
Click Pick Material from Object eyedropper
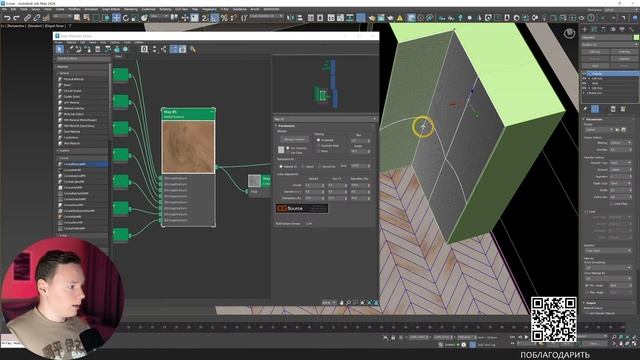(70, 49)
